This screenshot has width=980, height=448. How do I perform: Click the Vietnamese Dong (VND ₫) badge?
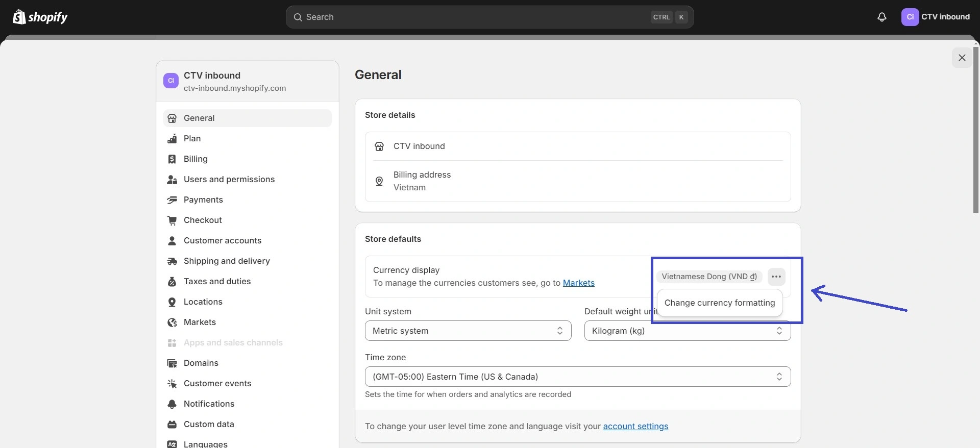point(709,277)
